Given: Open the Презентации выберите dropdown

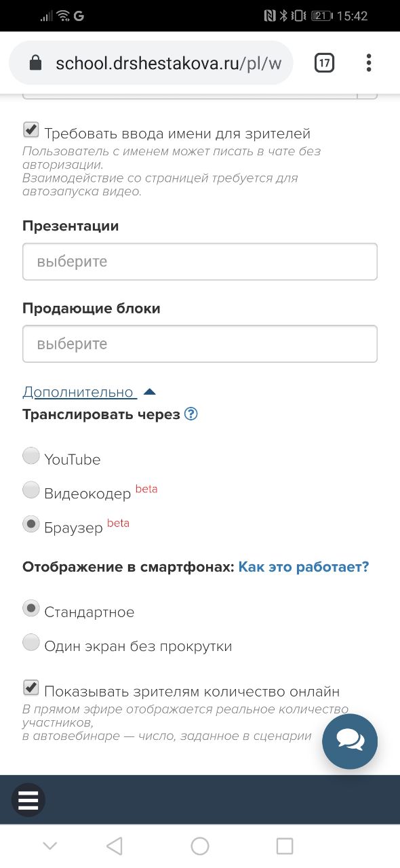Looking at the screenshot, I should pos(200,262).
